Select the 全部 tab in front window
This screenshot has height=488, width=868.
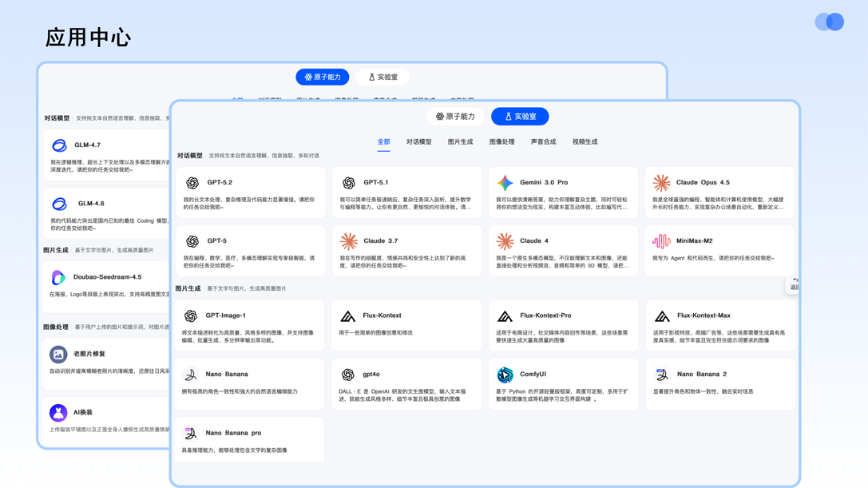coord(383,142)
